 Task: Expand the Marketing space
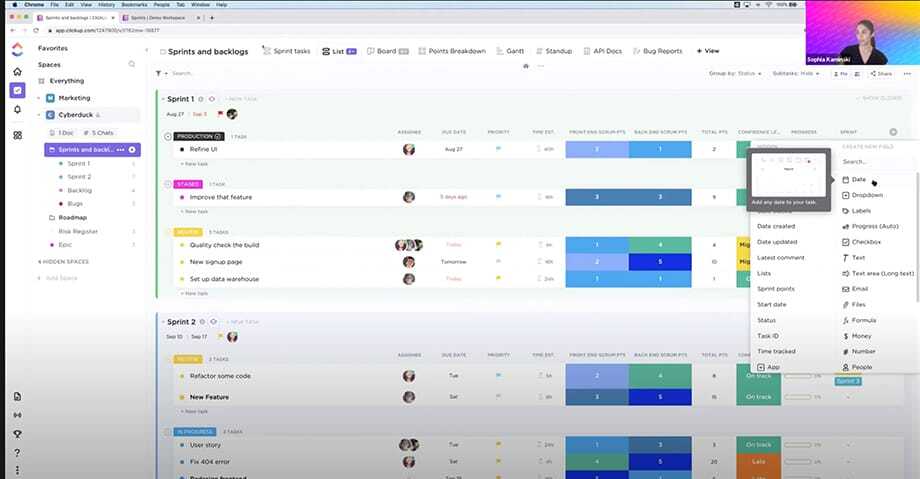(x=39, y=98)
